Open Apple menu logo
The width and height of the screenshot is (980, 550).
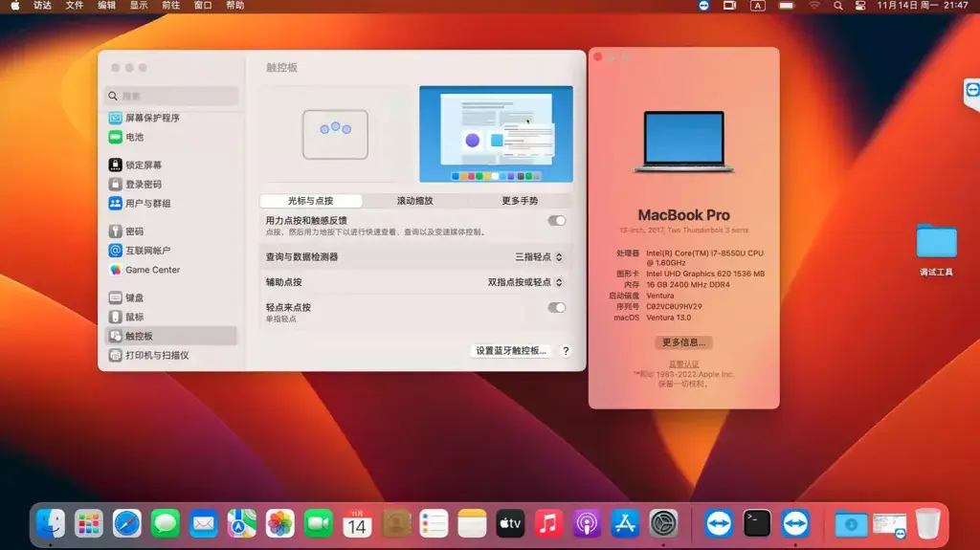15,6
